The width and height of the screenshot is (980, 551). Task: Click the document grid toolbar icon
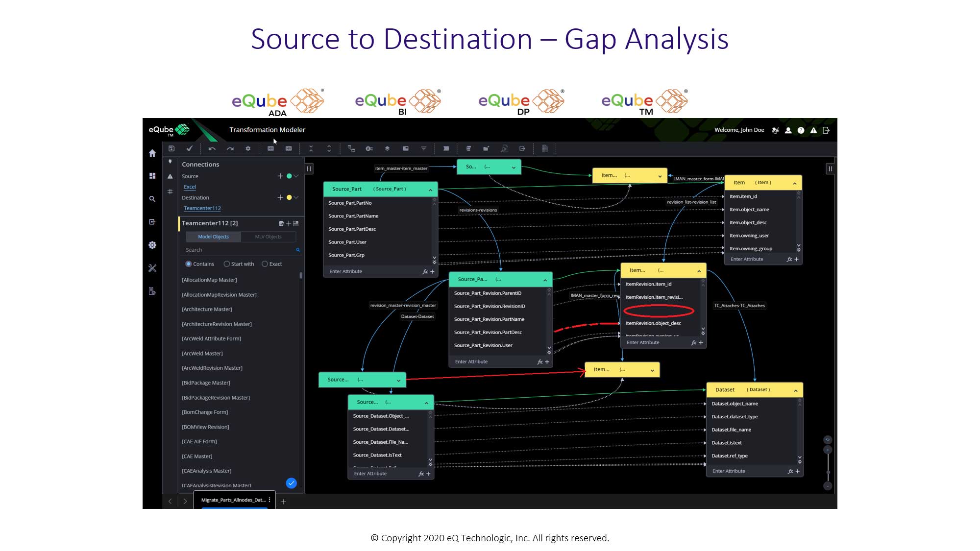[544, 148]
